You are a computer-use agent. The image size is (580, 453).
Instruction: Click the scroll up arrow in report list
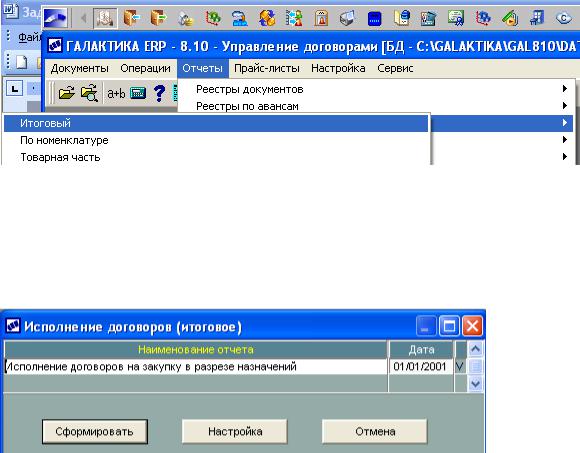coord(475,349)
